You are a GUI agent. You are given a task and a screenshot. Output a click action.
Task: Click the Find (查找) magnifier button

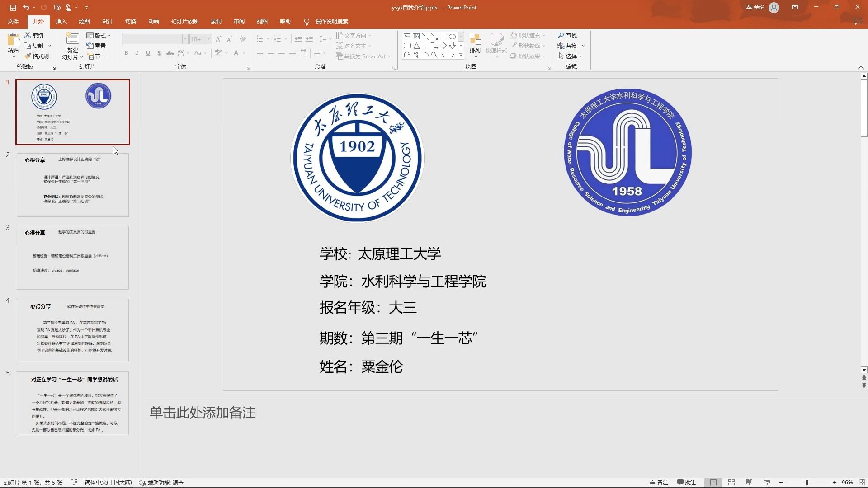567,35
